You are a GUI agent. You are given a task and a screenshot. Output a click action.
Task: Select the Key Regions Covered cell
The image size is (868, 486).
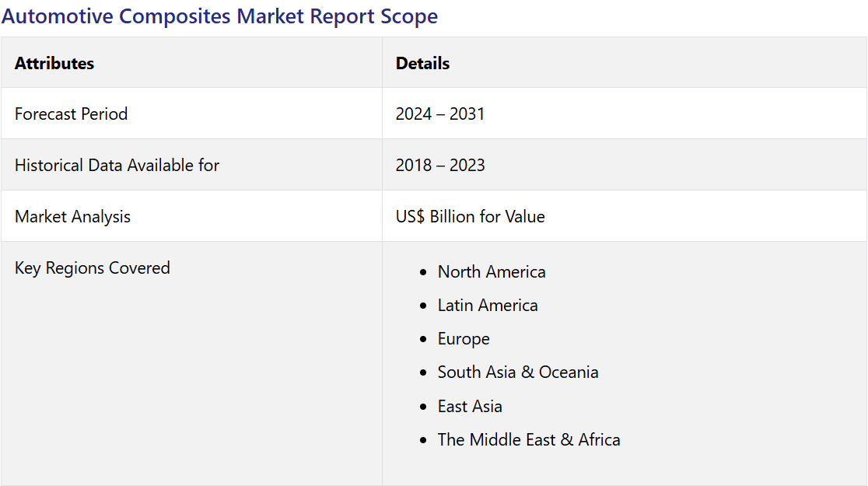(92, 268)
